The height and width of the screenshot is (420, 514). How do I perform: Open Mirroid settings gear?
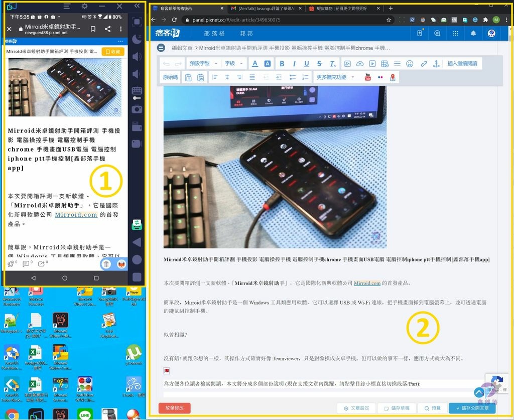click(x=84, y=6)
